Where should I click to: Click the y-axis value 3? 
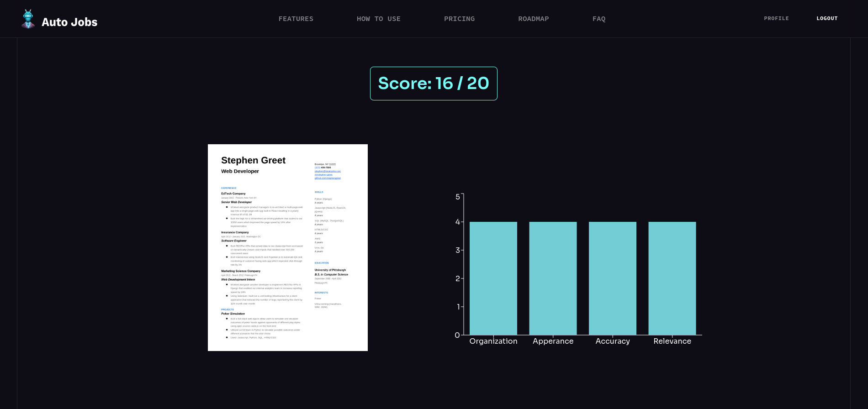click(x=458, y=250)
